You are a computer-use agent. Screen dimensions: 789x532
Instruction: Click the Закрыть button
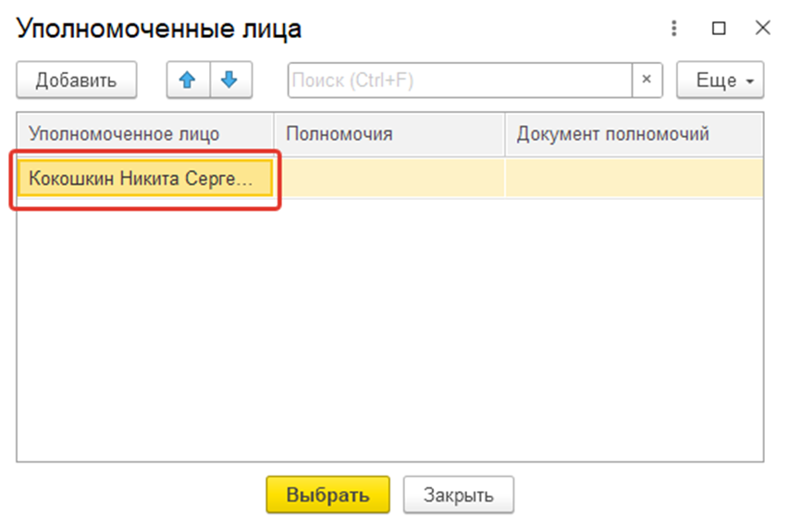(x=459, y=495)
